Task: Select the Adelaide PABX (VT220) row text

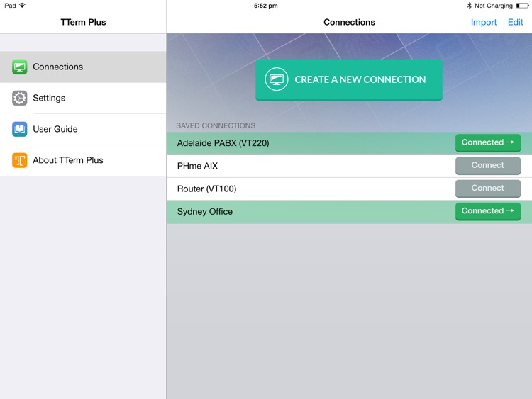Action: click(x=223, y=143)
